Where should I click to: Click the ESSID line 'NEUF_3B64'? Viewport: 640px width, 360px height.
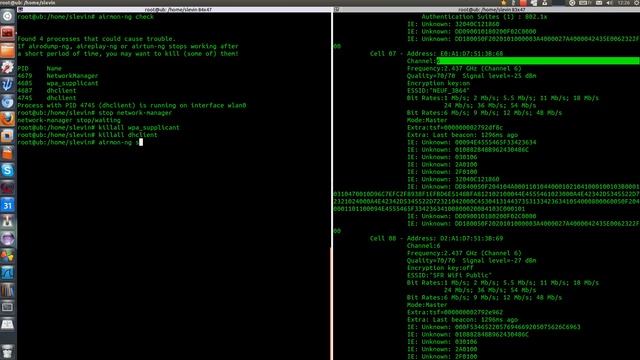438,91
